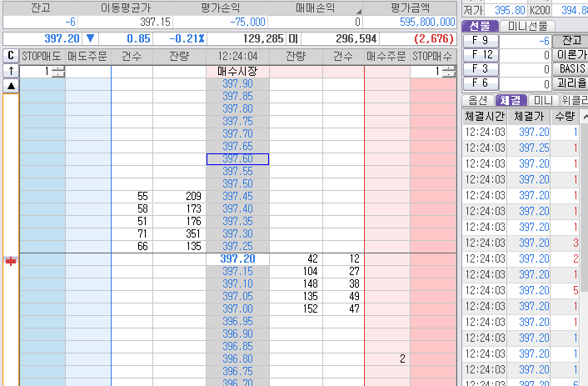Click the 잔고 button in futures panel
588x386 pixels.
click(571, 41)
